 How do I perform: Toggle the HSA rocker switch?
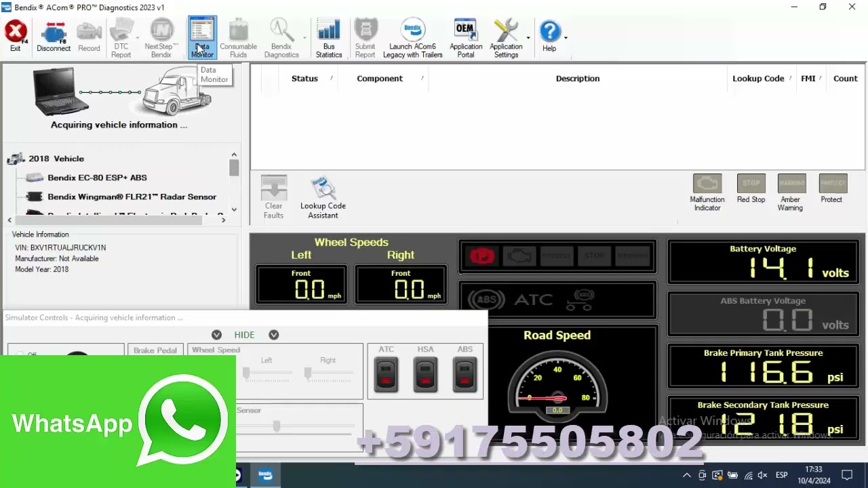click(425, 374)
